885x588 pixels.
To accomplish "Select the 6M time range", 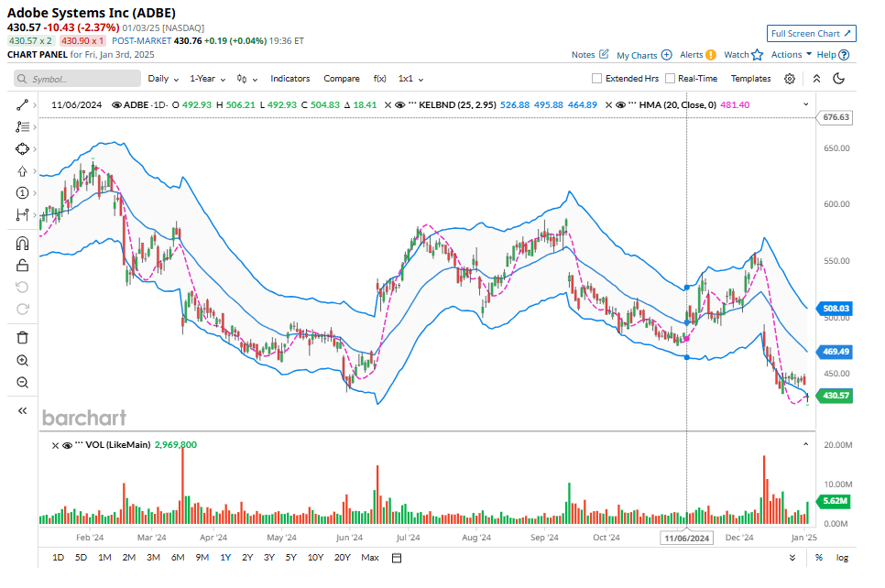I will pyautogui.click(x=178, y=557).
